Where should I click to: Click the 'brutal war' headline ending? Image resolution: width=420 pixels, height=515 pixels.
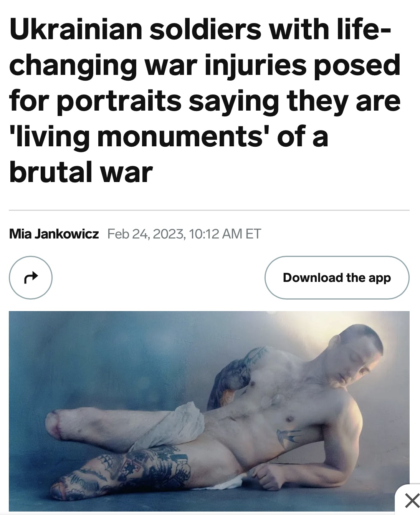[x=81, y=172]
